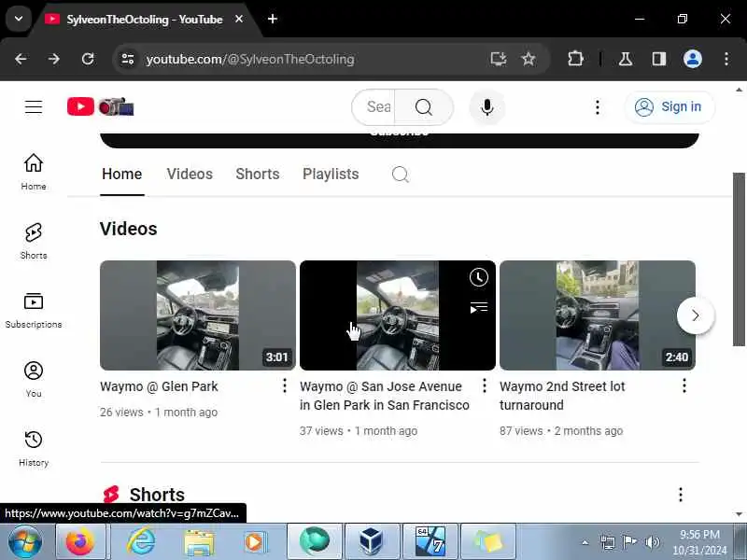747x560 pixels.
Task: Add San Jose Avenue video to queue
Action: point(478,308)
